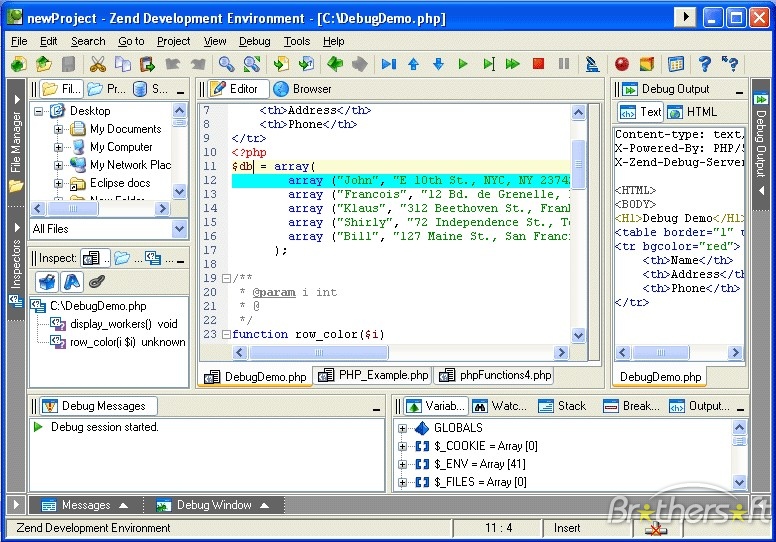Open the Search menu
Screen dimensions: 776x542
(x=88, y=42)
